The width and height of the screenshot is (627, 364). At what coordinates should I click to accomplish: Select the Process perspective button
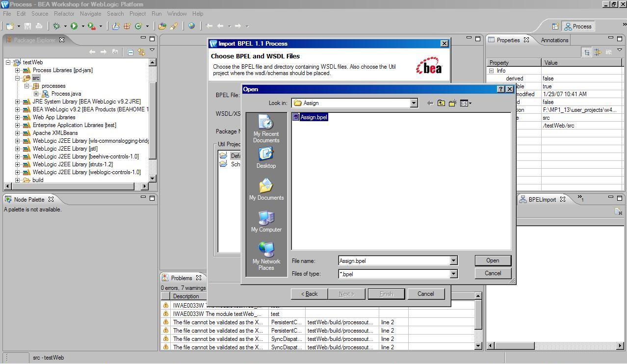(x=578, y=26)
